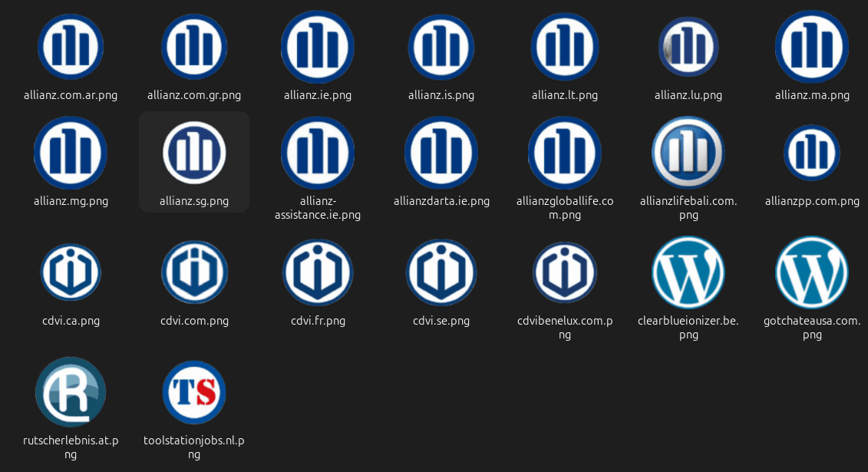This screenshot has width=868, height=472.
Task: Click the cdvi.fr.png filename label
Action: click(x=318, y=320)
